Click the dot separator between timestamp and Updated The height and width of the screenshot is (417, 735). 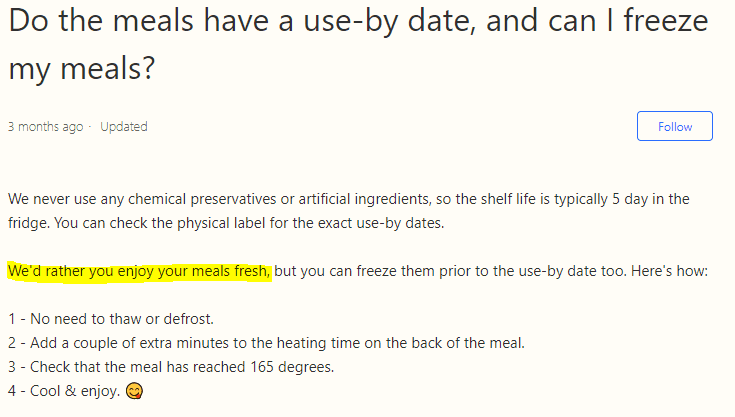point(90,127)
